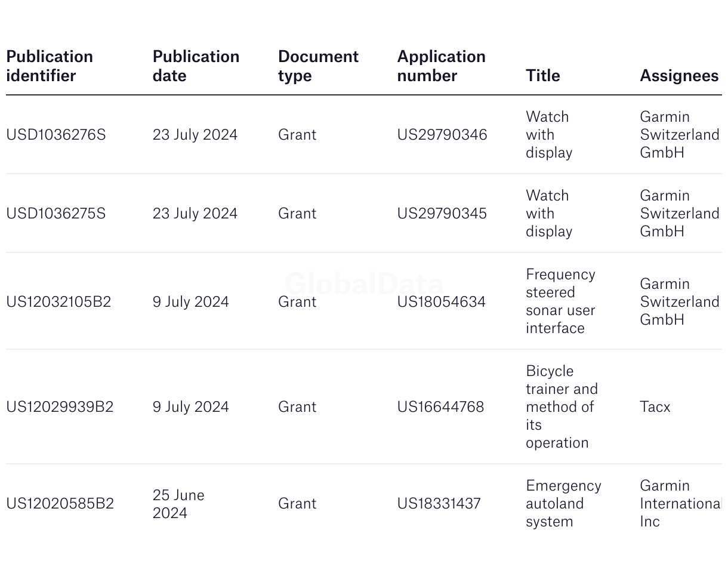Click publication identifier US12020585B2
The width and height of the screenshot is (728, 567).
(60, 504)
